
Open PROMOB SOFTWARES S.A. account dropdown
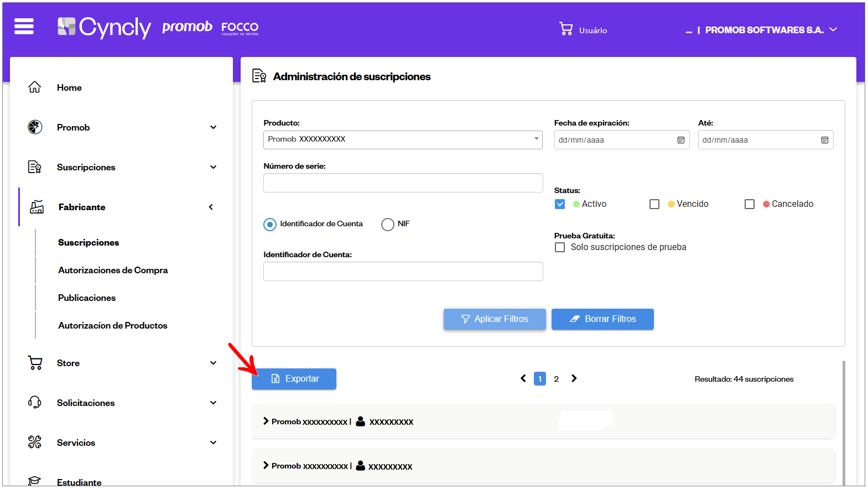[771, 30]
